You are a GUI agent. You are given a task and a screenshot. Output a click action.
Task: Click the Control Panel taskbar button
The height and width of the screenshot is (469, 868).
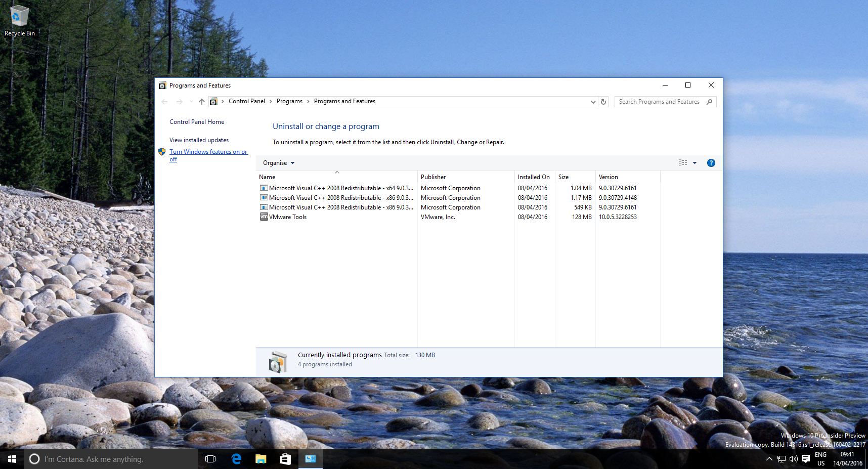pos(310,459)
